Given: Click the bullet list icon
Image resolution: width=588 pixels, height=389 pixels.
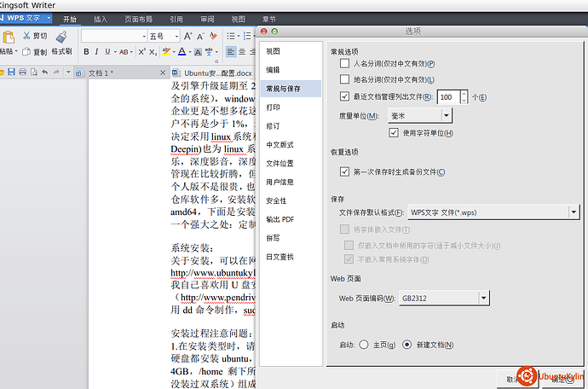Looking at the screenshot, I should pyautogui.click(x=231, y=36).
